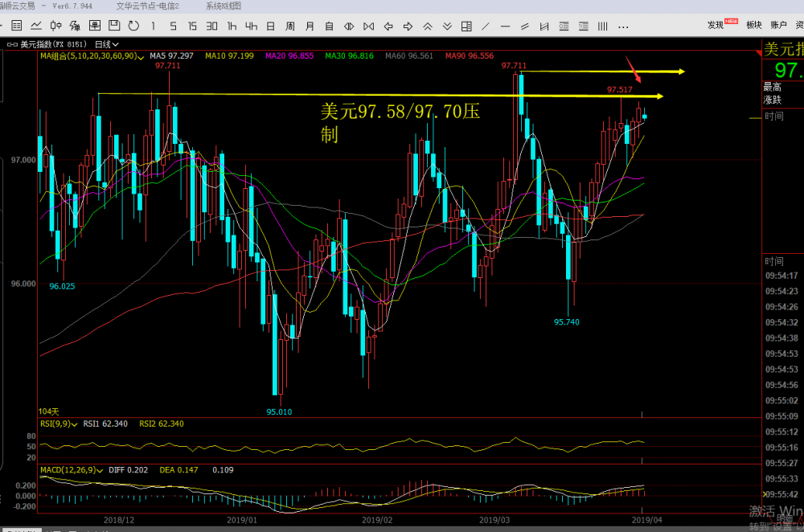Open the 板块 menu

point(754,25)
